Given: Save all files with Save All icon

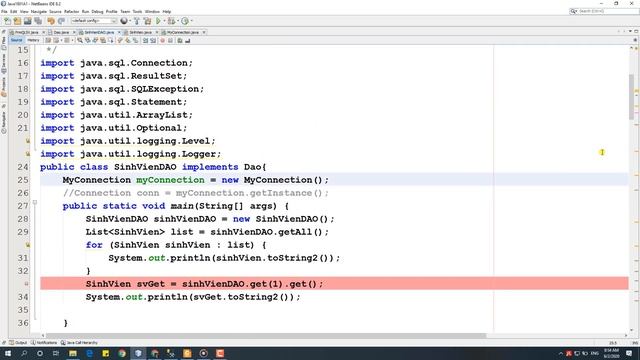Looking at the screenshot, I should coord(38,21).
